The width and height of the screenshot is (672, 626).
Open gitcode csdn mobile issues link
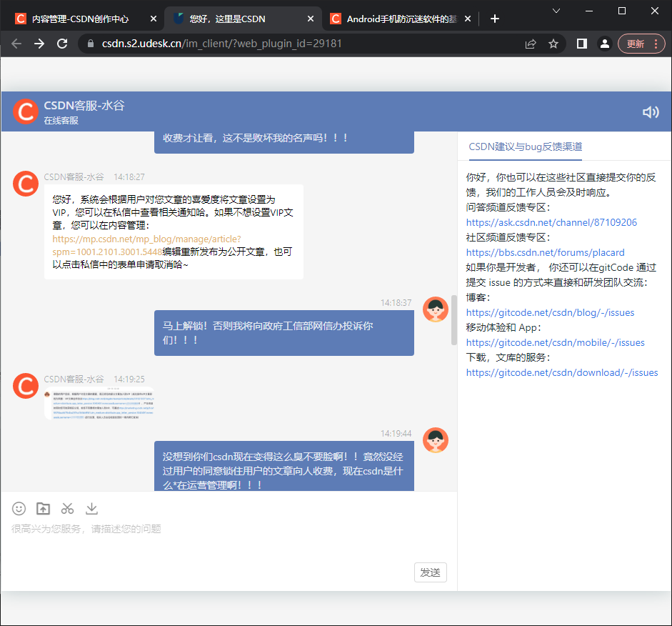pos(555,342)
